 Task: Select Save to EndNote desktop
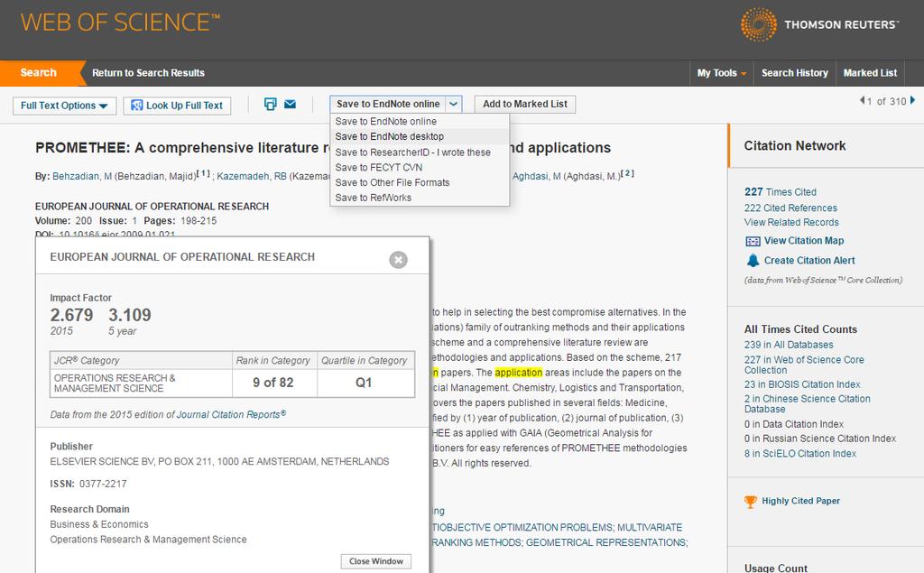point(390,137)
